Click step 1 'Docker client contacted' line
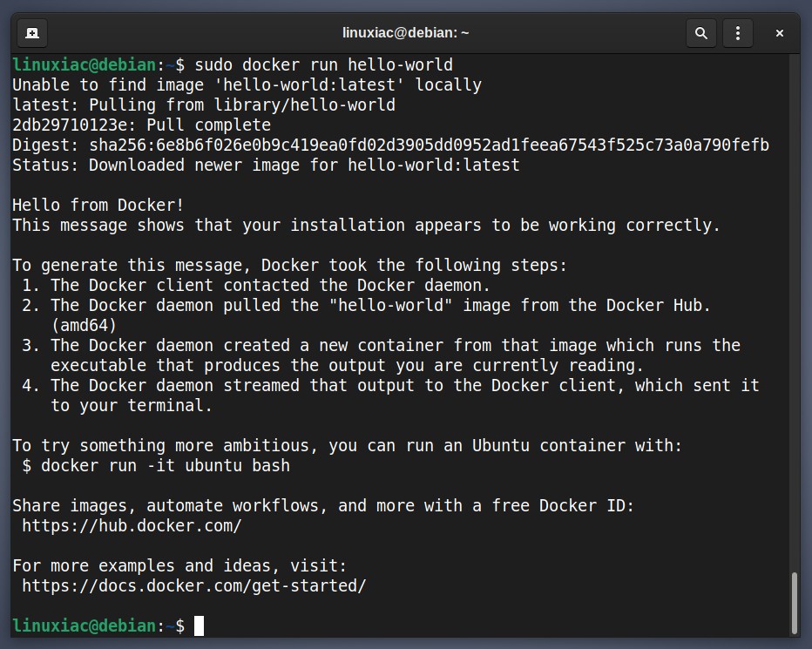 256,286
